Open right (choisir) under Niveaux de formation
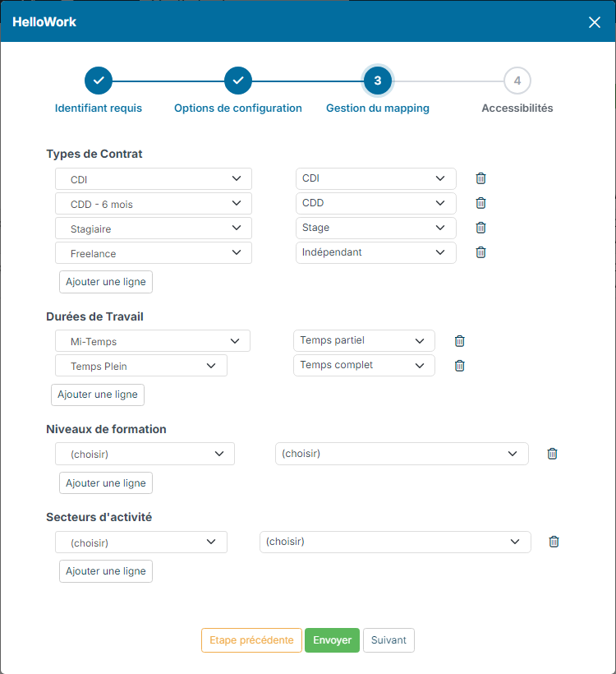This screenshot has height=674, width=616. click(x=402, y=454)
